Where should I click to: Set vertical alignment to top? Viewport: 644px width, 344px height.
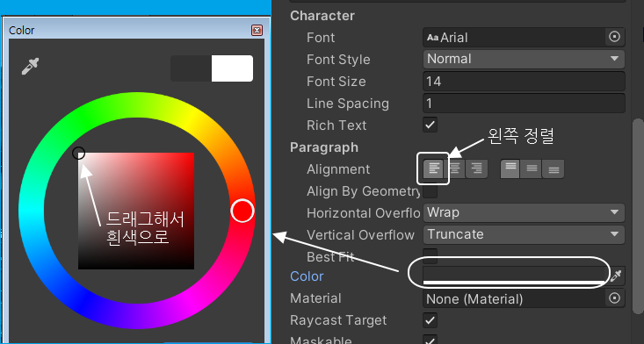510,168
